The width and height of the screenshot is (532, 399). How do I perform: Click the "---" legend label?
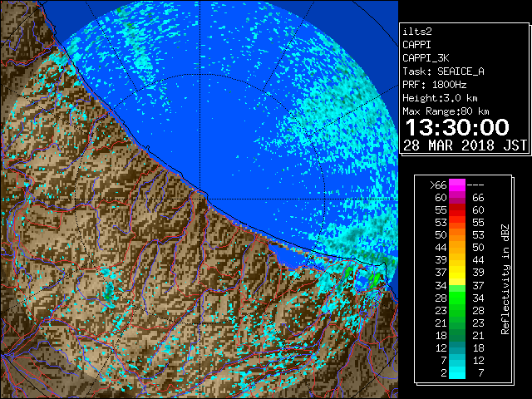coord(475,185)
